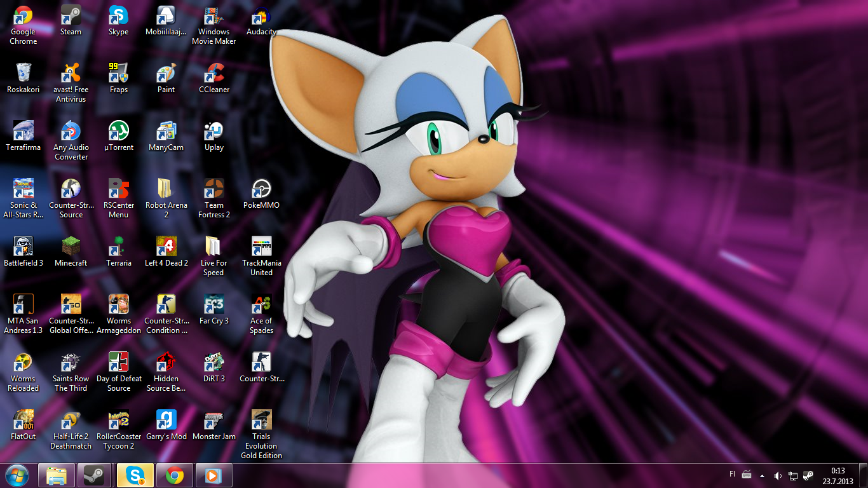The width and height of the screenshot is (868, 488).
Task: Open Chrome from the taskbar
Action: [175, 475]
